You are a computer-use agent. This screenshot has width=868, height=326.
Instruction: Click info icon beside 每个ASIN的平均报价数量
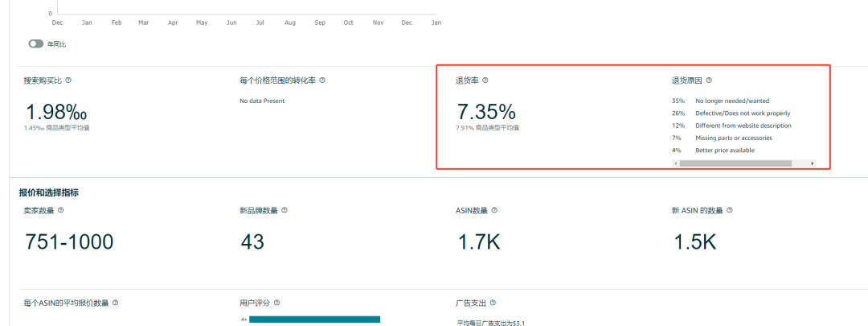[116, 303]
